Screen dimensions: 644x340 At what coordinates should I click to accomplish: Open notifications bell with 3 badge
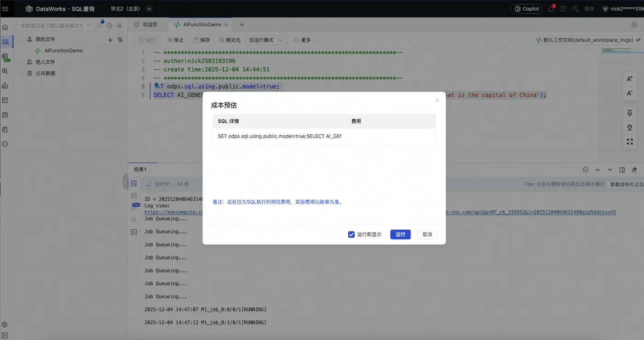tap(552, 9)
